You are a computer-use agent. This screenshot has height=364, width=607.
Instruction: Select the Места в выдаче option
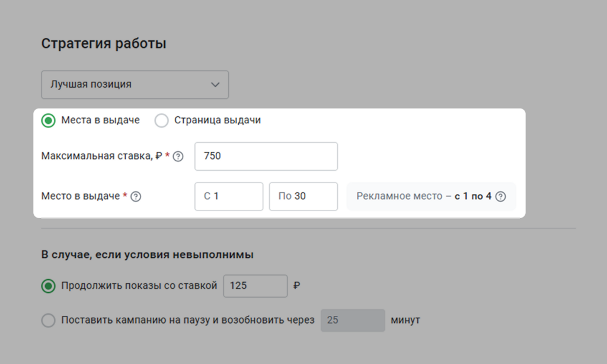tap(49, 120)
